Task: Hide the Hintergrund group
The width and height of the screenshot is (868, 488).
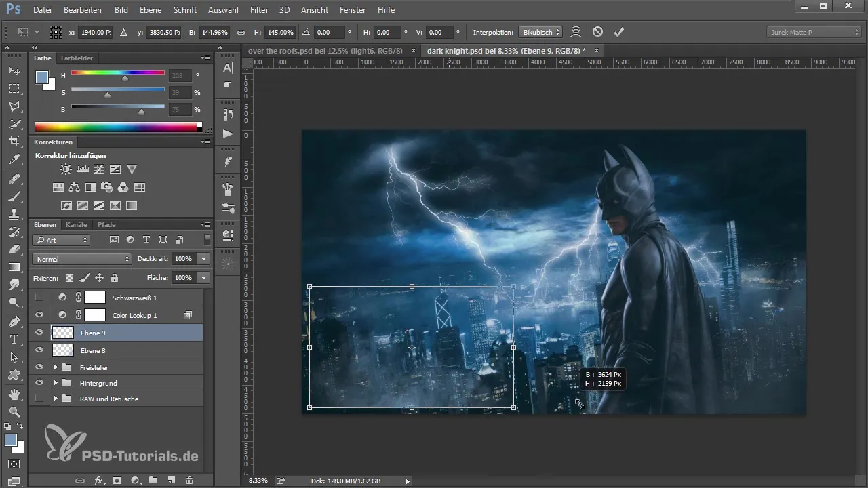Action: (x=39, y=383)
